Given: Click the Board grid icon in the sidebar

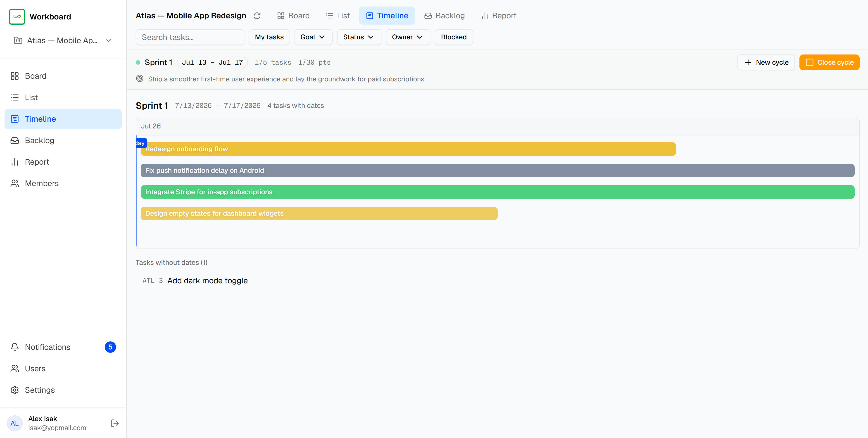Looking at the screenshot, I should (x=14, y=76).
